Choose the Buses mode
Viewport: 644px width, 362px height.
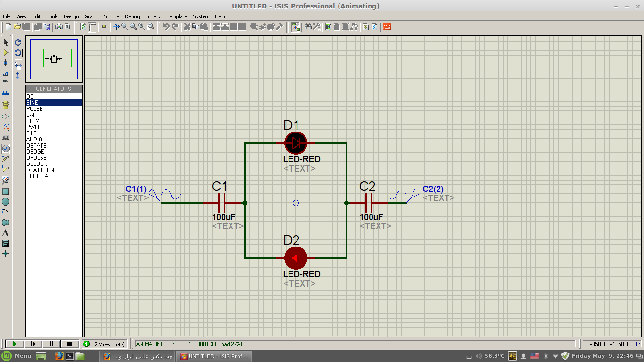6,94
